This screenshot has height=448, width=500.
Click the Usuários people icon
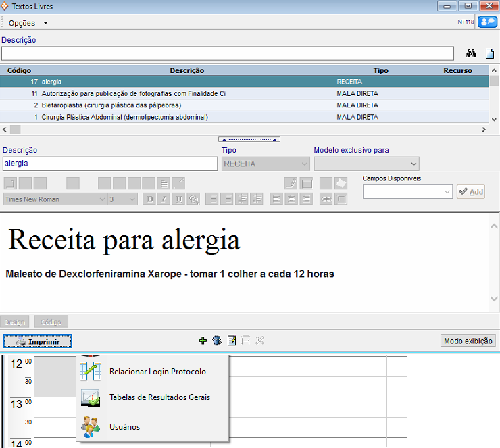[90, 426]
